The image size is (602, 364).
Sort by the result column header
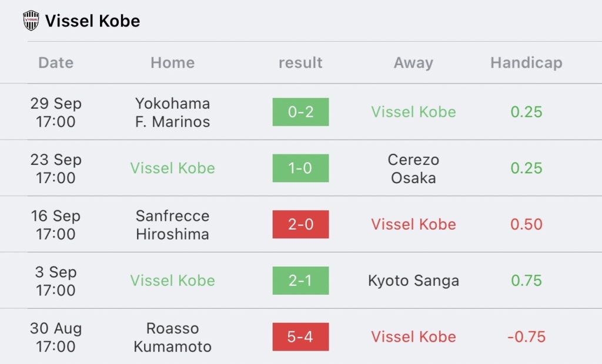[x=300, y=62]
